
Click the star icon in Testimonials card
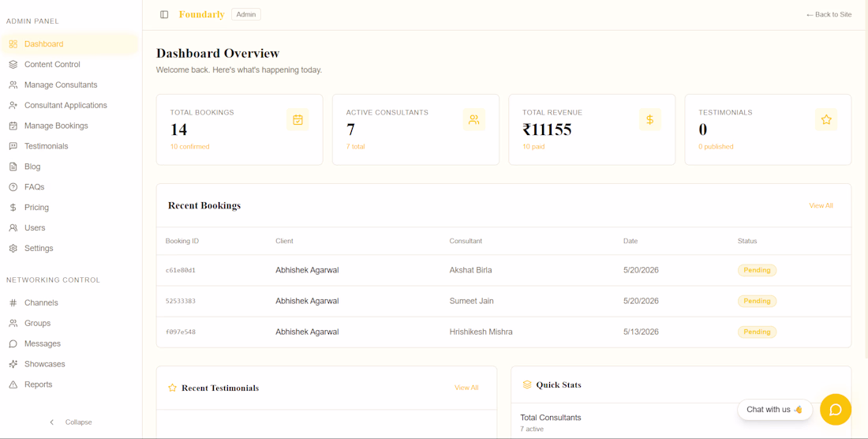[x=826, y=119]
